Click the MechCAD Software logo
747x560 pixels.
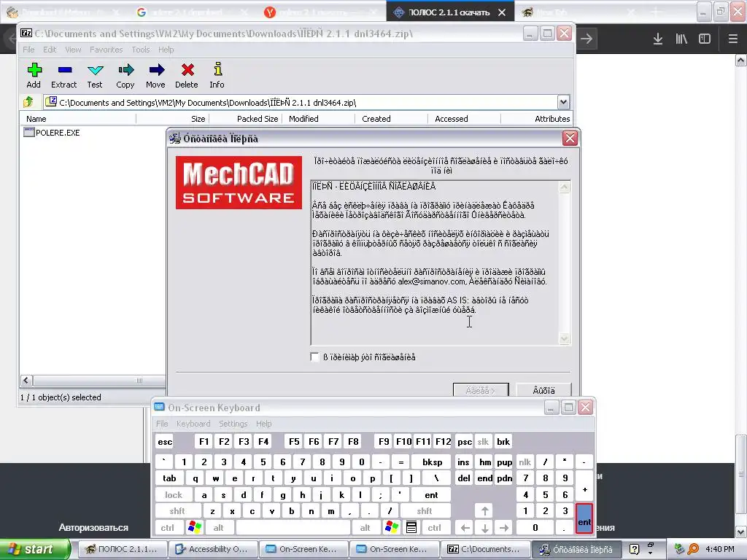point(239,182)
